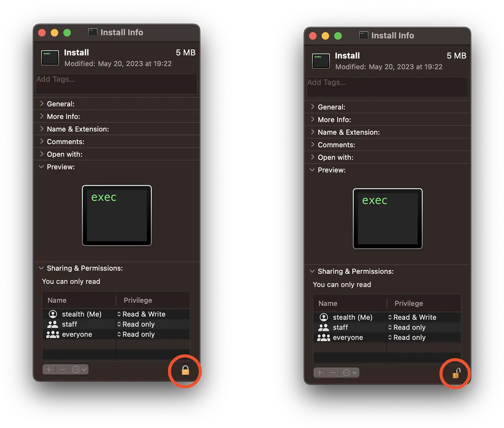The height and width of the screenshot is (428, 504).
Task: Open the ellipsis action menu in right window
Action: [x=350, y=373]
